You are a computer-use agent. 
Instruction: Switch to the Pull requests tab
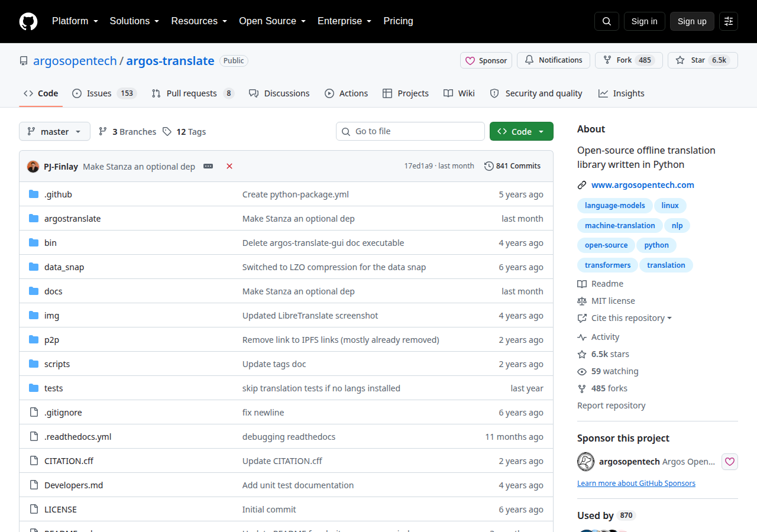(x=193, y=93)
